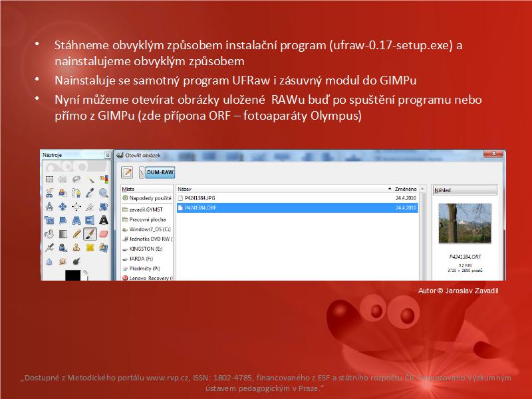Click the backslash root path button
The image size is (532, 399).
(x=142, y=172)
